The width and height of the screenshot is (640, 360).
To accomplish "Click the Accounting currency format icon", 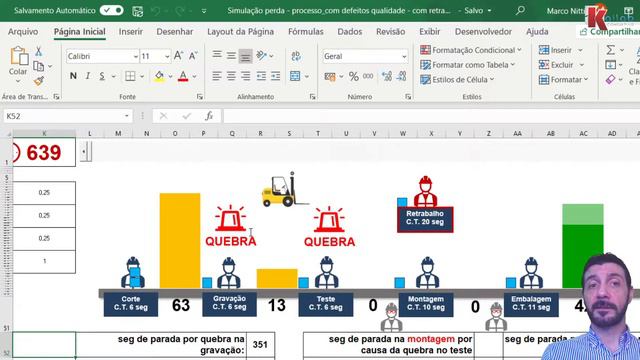I will (330, 76).
